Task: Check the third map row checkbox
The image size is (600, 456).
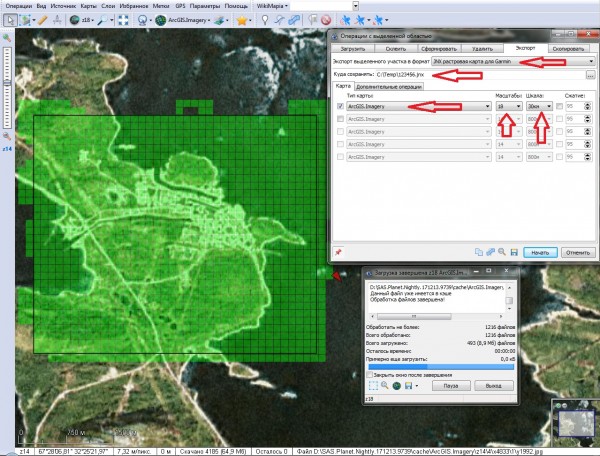Action: (x=340, y=132)
